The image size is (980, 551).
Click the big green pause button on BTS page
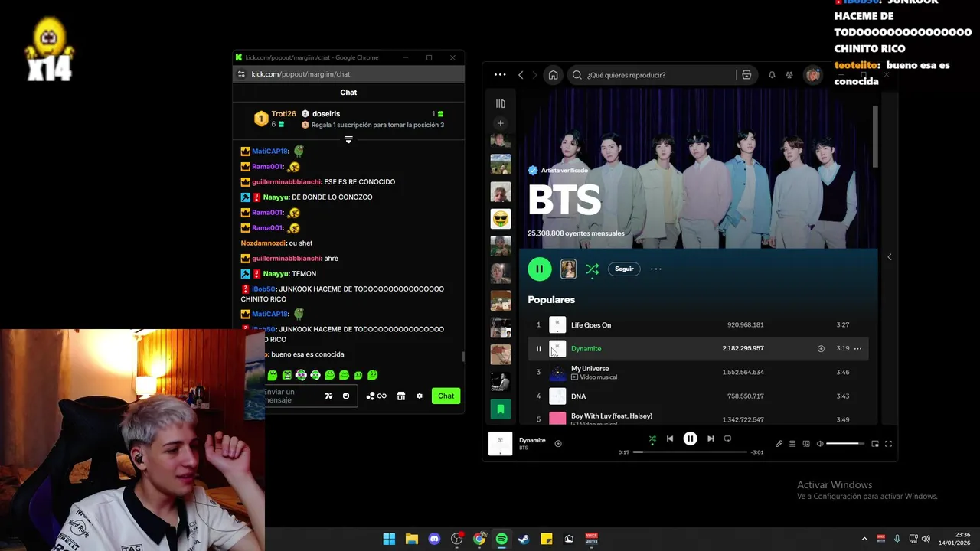[x=539, y=269]
